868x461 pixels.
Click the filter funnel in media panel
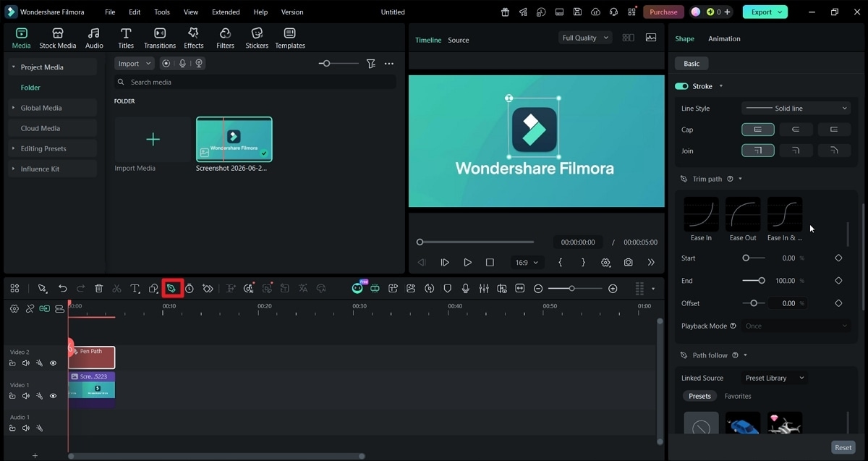(x=370, y=64)
